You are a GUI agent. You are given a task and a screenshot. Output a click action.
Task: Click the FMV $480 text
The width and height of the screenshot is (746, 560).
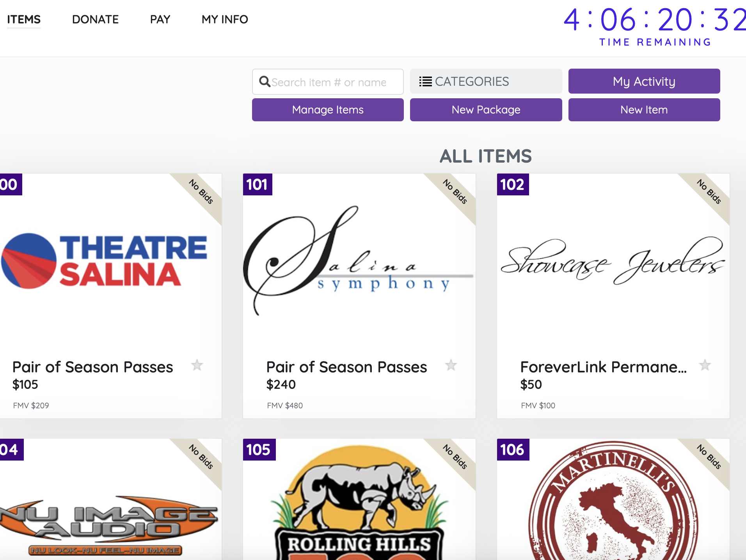285,406
